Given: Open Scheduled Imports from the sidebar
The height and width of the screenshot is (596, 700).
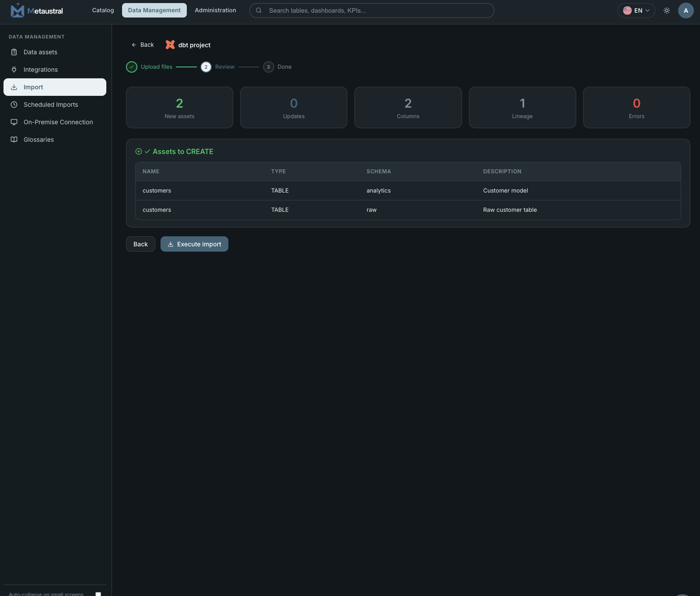Looking at the screenshot, I should coord(55,105).
